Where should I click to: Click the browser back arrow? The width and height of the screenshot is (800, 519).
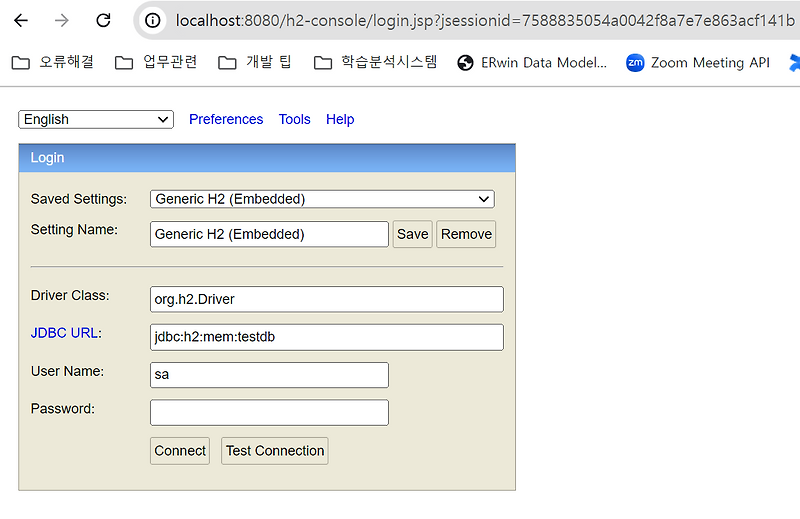coord(21,20)
